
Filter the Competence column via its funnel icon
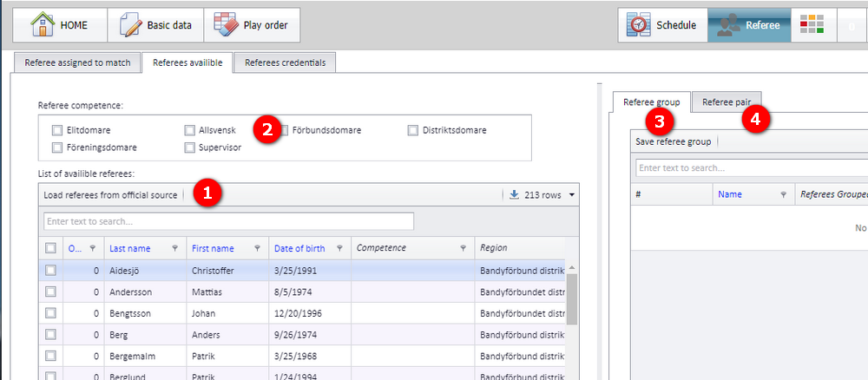(463, 248)
